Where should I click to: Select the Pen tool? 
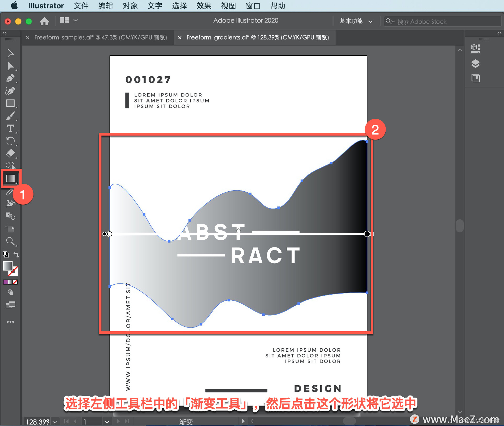(x=10, y=78)
